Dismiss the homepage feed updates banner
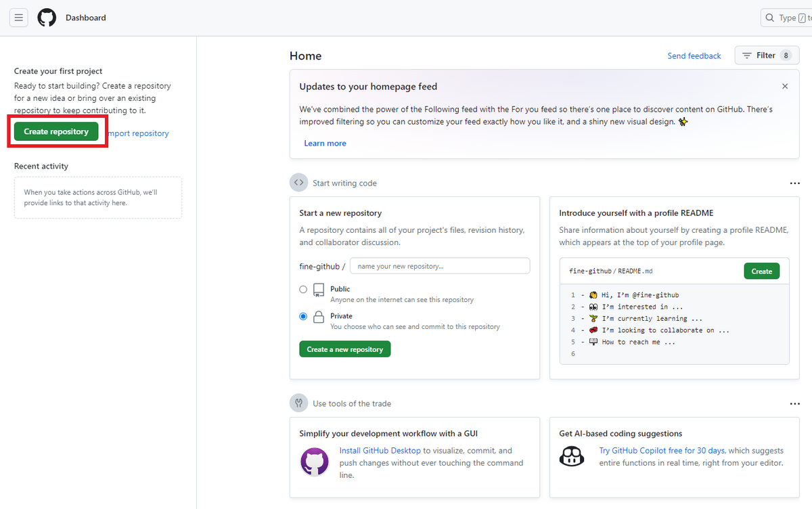 point(785,87)
